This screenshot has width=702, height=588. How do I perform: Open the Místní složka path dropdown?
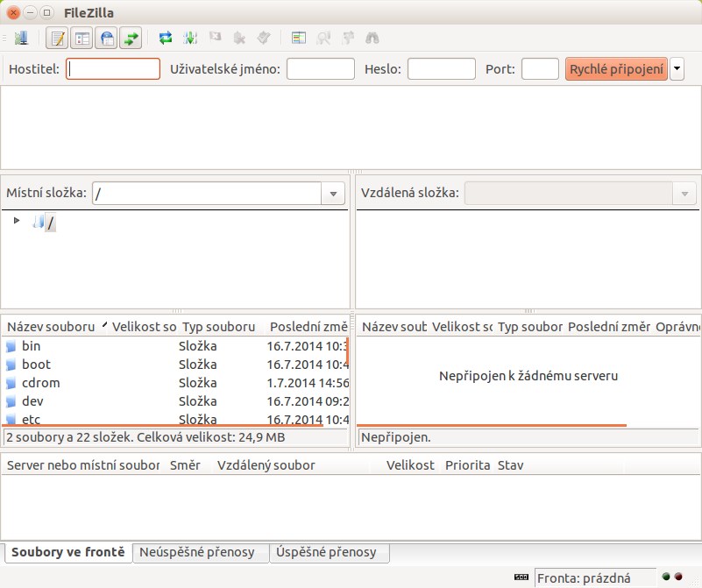coord(334,193)
